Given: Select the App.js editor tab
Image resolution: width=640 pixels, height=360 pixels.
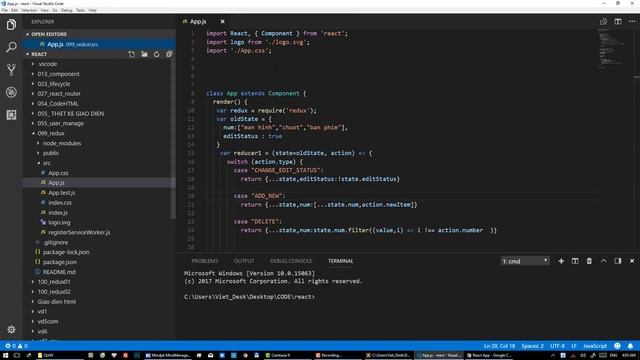Looking at the screenshot, I should pyautogui.click(x=199, y=21).
